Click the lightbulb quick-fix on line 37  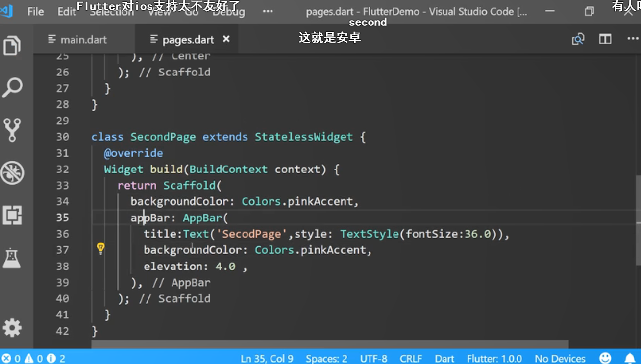tap(100, 248)
